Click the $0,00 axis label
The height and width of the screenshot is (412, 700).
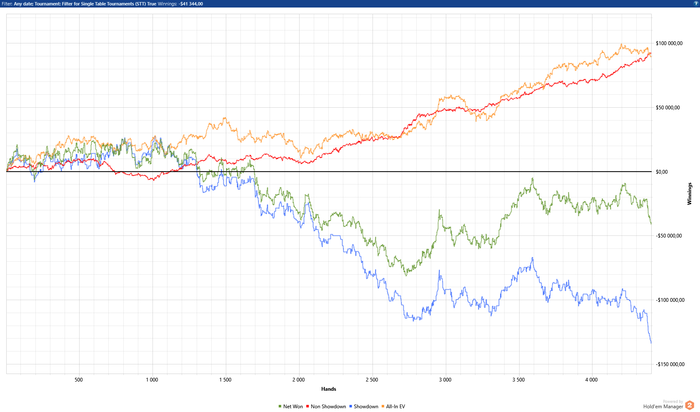[x=662, y=172]
